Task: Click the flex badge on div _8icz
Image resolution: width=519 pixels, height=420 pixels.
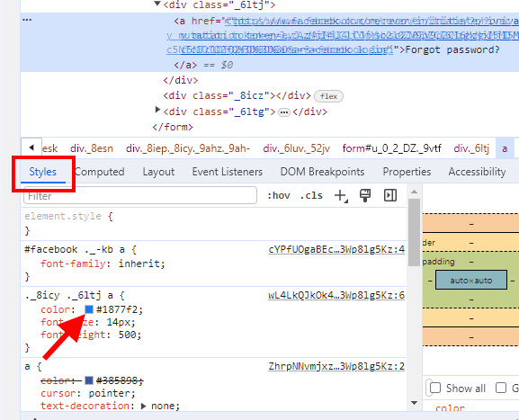Action: click(328, 96)
